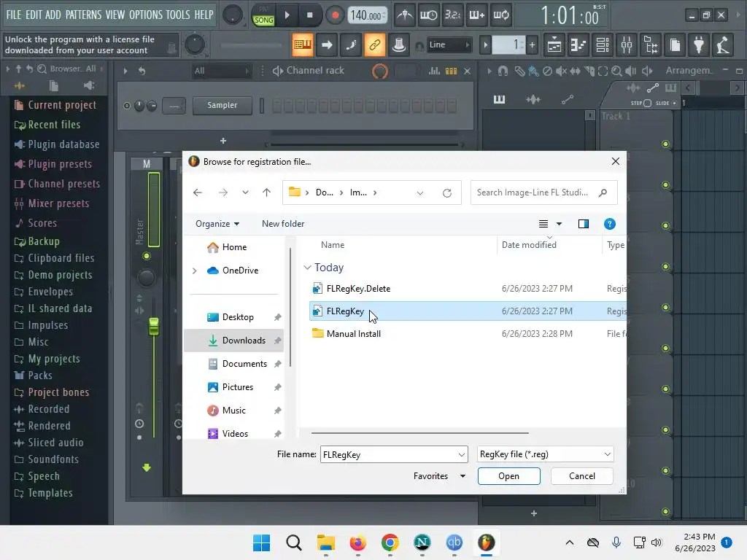Open the HELP menu
Viewport: 747px width, 560px height.
[204, 15]
